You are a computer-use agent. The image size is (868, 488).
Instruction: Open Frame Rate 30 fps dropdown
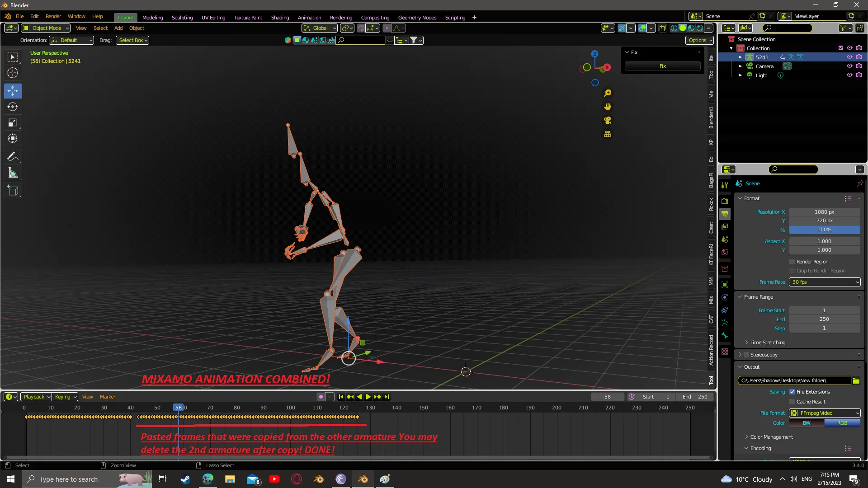pyautogui.click(x=825, y=282)
